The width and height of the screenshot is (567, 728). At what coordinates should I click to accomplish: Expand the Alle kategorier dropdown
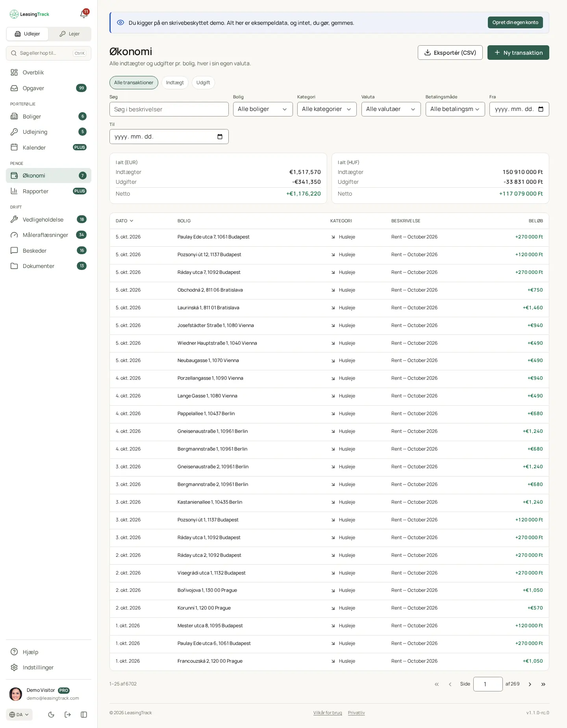tap(327, 109)
